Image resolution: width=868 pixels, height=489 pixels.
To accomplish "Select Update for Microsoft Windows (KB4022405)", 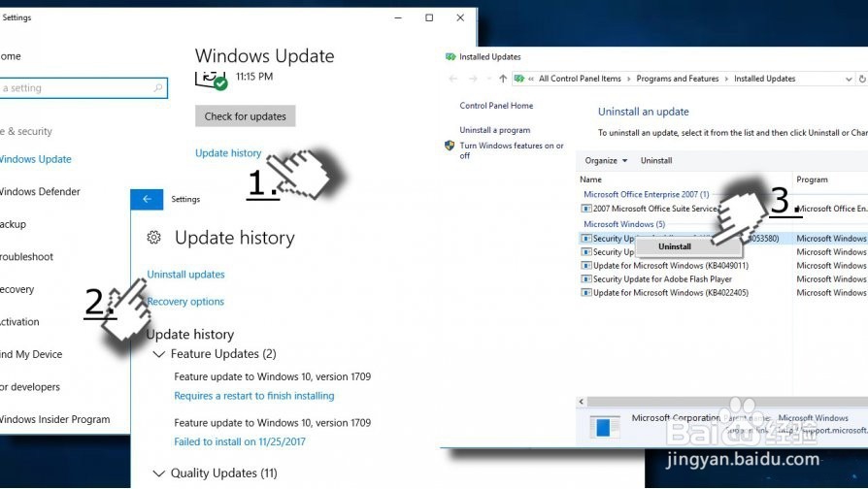I will (671, 293).
